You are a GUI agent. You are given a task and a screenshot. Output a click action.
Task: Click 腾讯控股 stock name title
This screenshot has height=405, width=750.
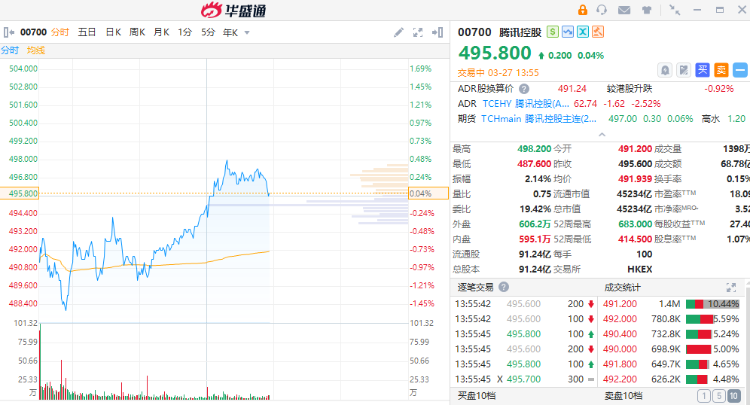tap(520, 33)
